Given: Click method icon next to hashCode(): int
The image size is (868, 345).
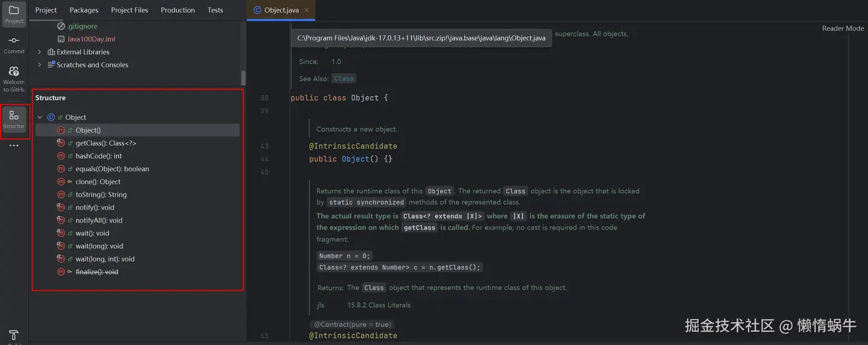Looking at the screenshot, I should (61, 156).
